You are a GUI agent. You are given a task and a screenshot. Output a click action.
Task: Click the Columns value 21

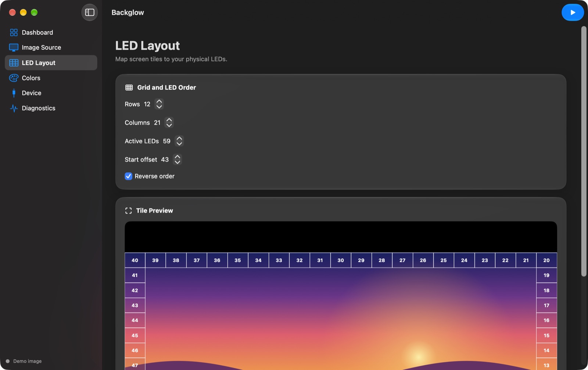(157, 122)
